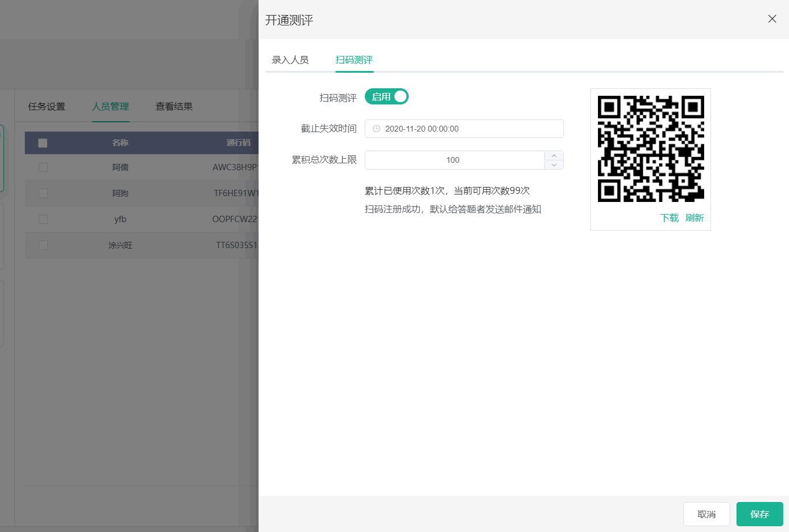The image size is (789, 532).
Task: Check the select-all checkbox in table header
Action: pyautogui.click(x=43, y=143)
